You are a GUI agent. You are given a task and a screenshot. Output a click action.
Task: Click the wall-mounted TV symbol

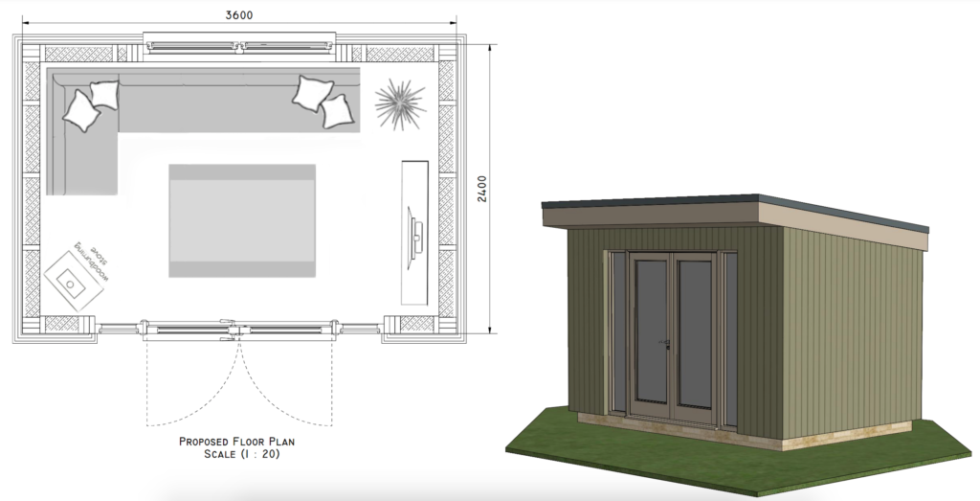415,232
